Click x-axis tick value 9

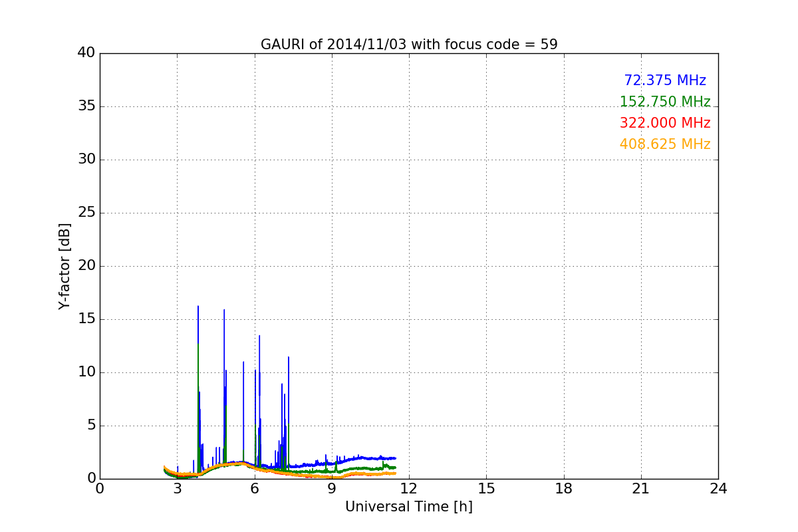point(332,489)
